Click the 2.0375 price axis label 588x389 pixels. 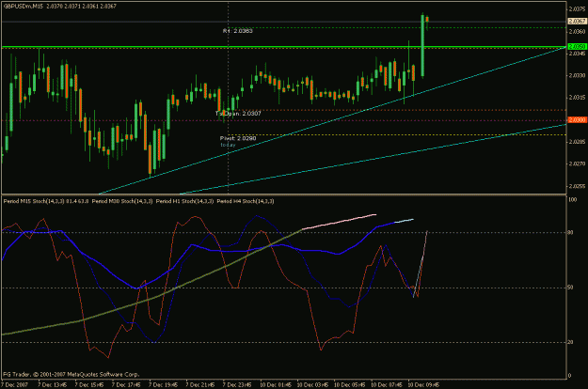tap(577, 9)
